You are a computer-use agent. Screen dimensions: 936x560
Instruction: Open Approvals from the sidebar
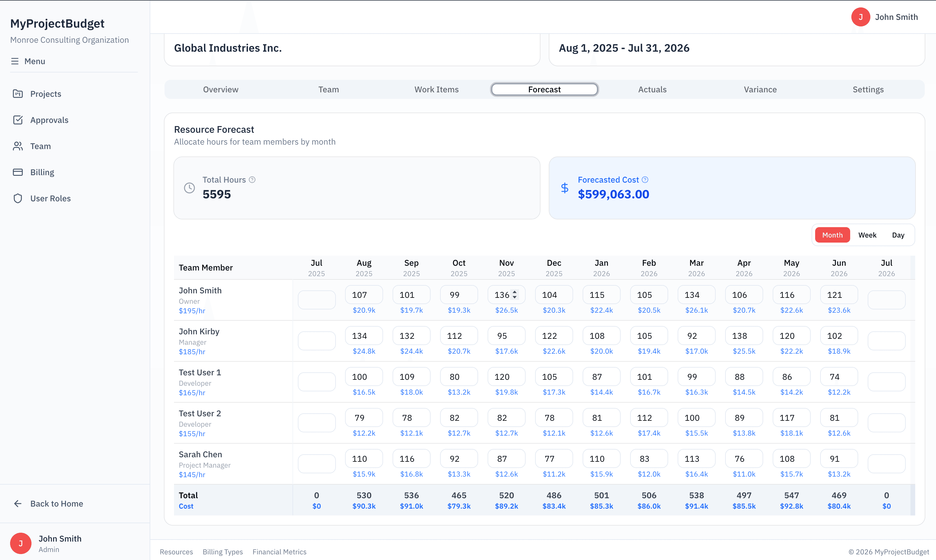[18, 120]
